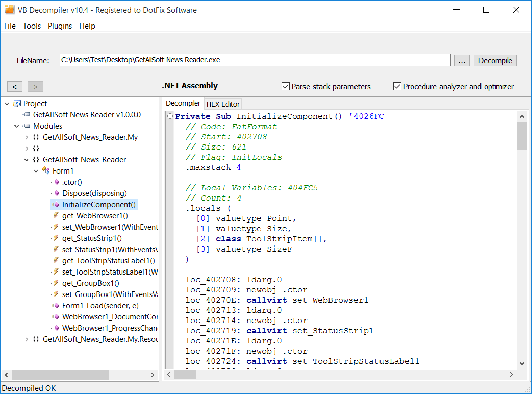
Task: Click the browse "..." button for FileName
Action: pyautogui.click(x=462, y=60)
